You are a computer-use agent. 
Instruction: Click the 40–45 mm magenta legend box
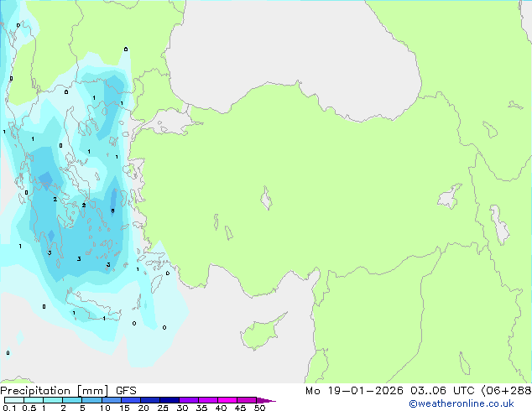click(227, 400)
